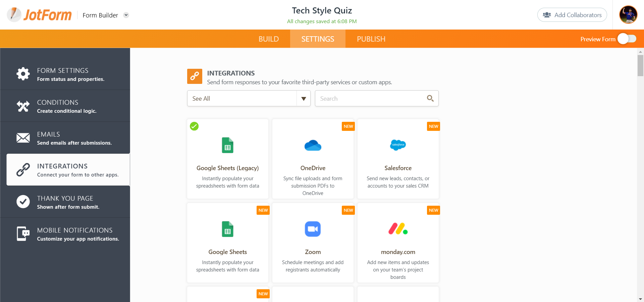Click the Zoom camera icon
This screenshot has width=644, height=302.
(313, 229)
